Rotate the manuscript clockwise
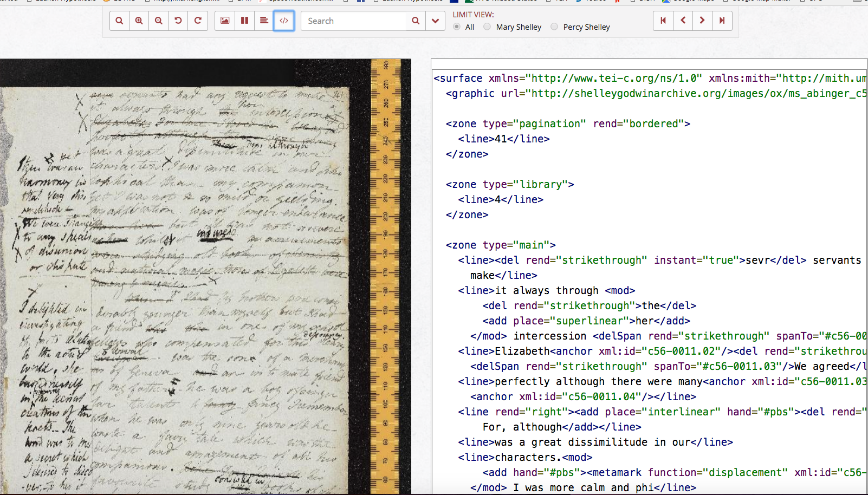This screenshot has width=868, height=495. 198,21
